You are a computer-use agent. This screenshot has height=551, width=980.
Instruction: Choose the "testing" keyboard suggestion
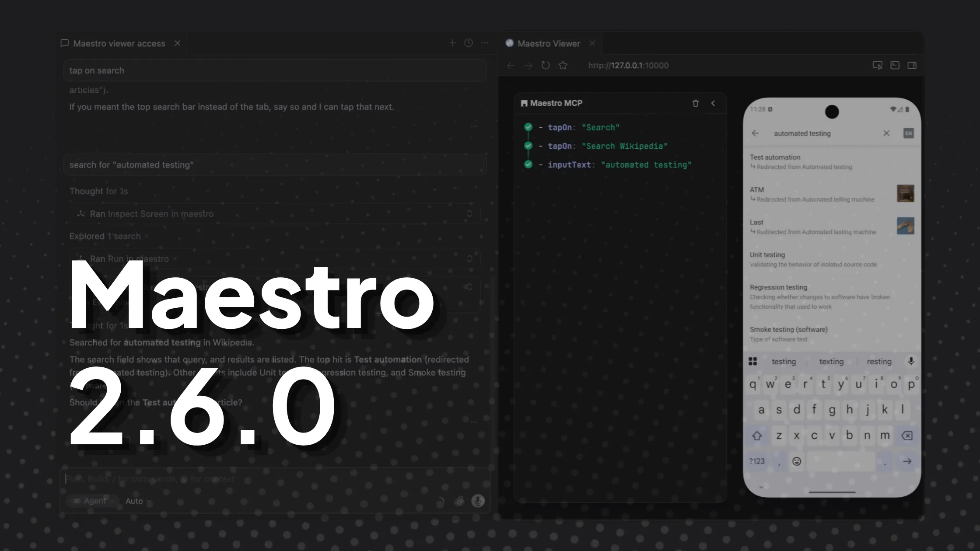[784, 362]
